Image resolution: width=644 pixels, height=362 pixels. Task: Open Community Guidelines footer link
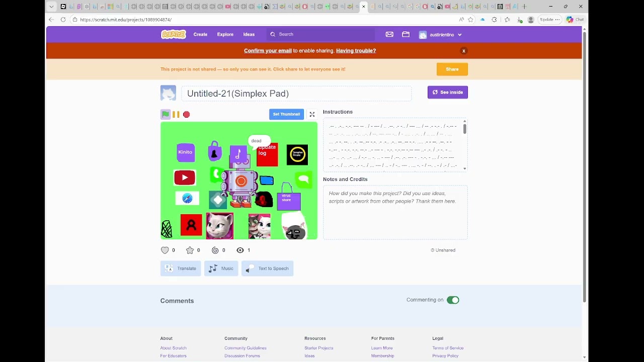click(246, 348)
